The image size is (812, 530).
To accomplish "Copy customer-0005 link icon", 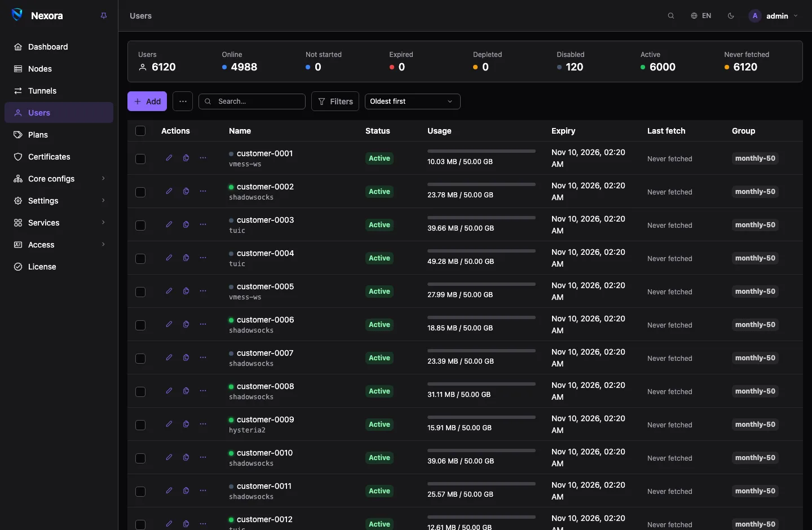I will pyautogui.click(x=186, y=291).
